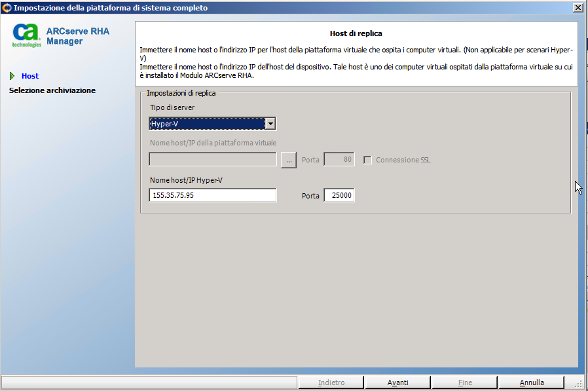Select the Host step in the sidebar
The image size is (588, 391).
(30, 76)
